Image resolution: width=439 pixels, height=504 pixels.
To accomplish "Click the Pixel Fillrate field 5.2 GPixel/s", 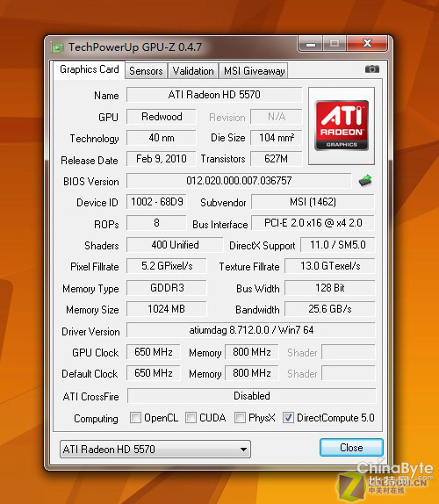I will coord(167,266).
